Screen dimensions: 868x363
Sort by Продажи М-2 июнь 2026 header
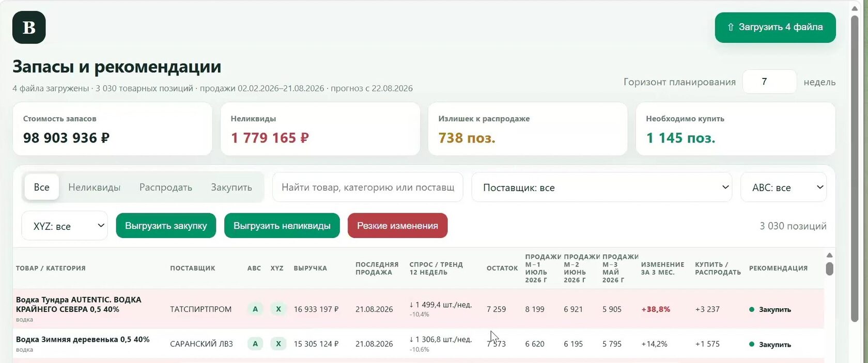click(581, 268)
